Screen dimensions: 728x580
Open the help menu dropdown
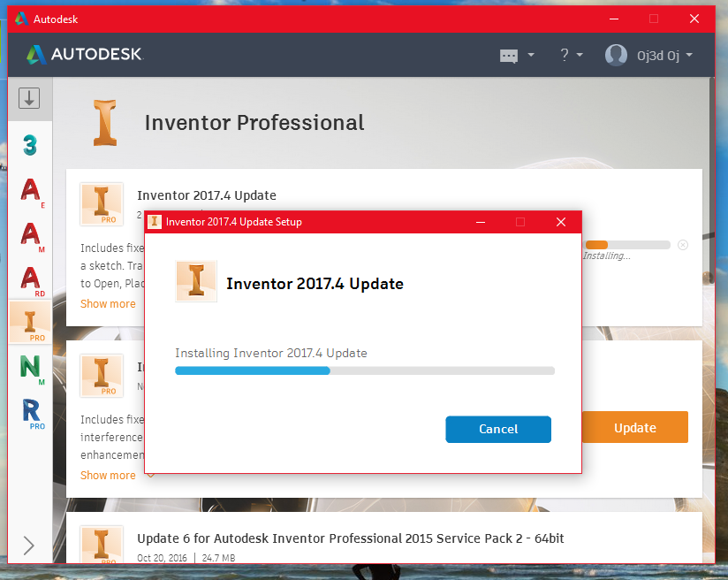571,55
